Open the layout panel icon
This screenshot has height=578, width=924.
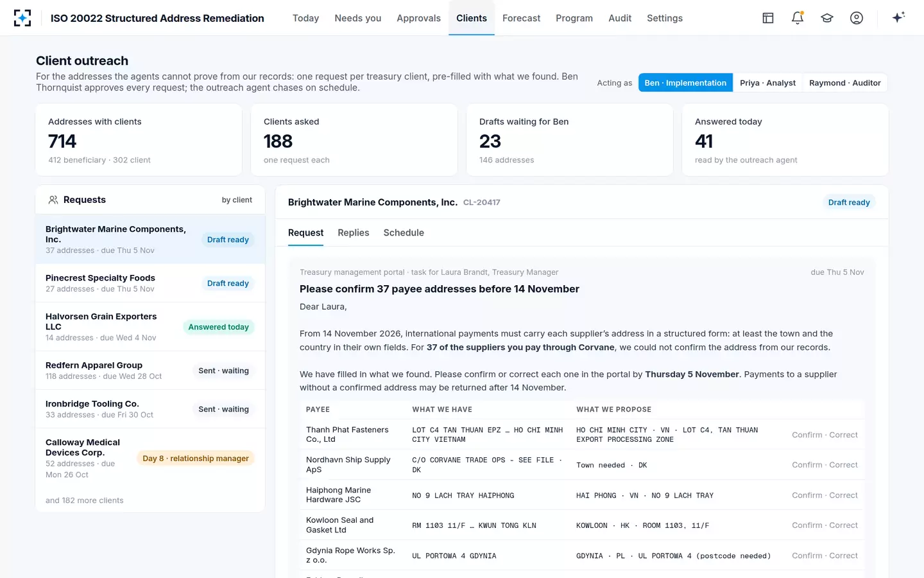(768, 18)
